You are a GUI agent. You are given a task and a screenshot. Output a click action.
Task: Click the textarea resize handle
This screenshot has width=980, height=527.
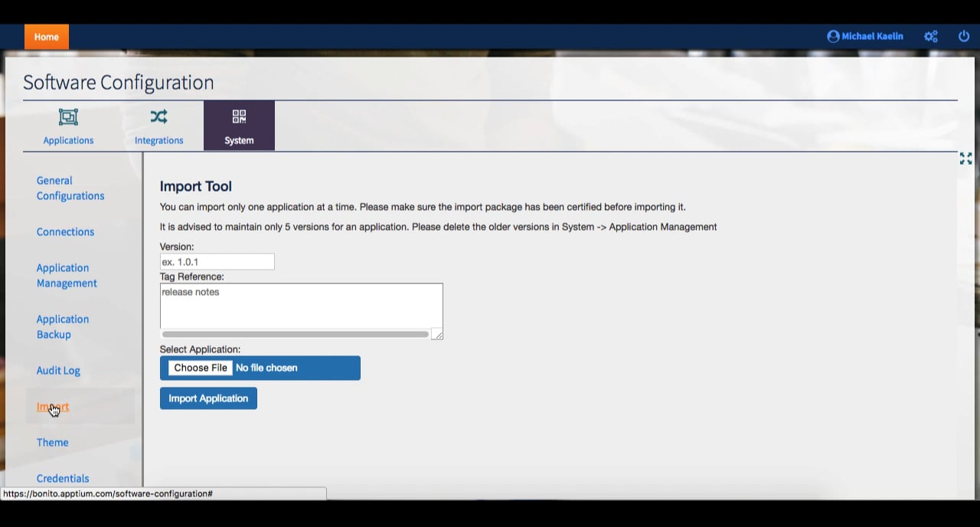point(436,334)
